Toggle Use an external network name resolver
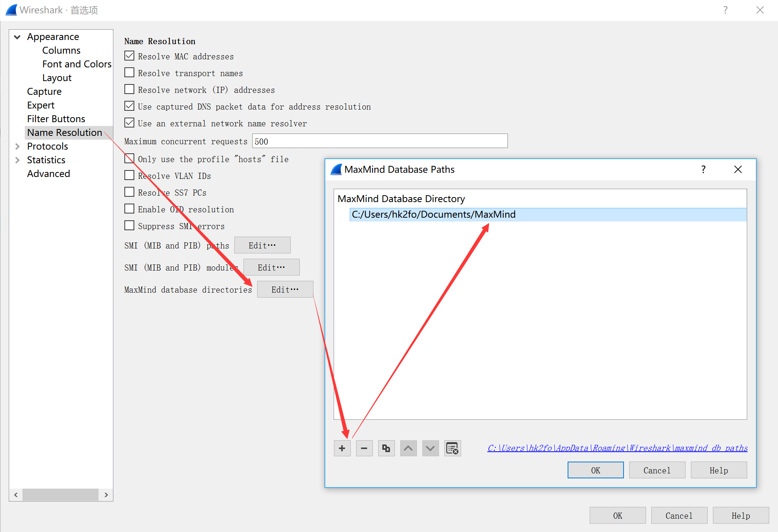 [129, 123]
